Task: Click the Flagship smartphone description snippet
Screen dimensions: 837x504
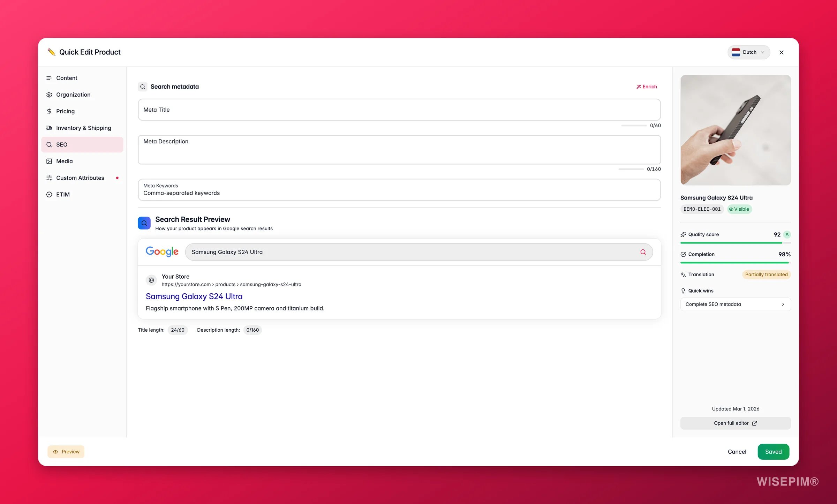Action: coord(235,308)
